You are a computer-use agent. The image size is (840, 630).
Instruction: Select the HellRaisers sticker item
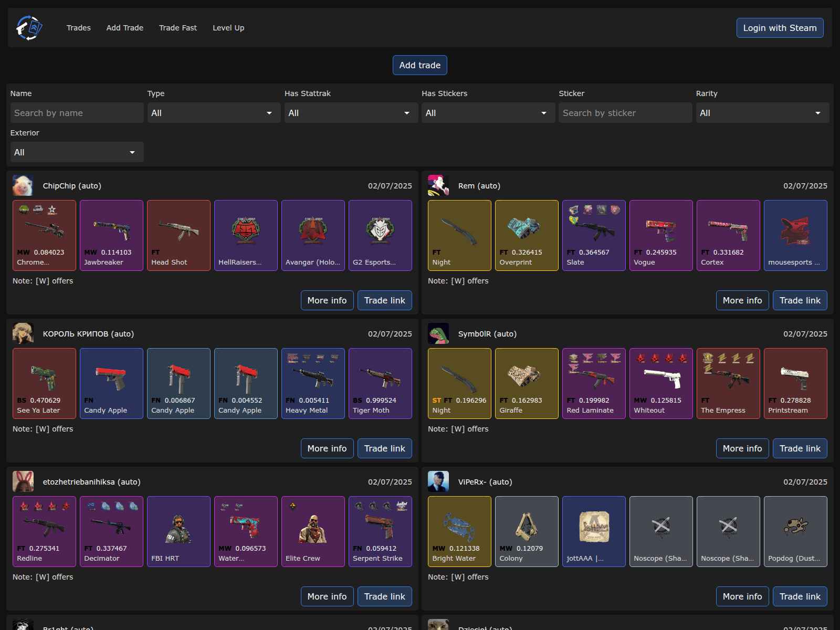click(246, 235)
